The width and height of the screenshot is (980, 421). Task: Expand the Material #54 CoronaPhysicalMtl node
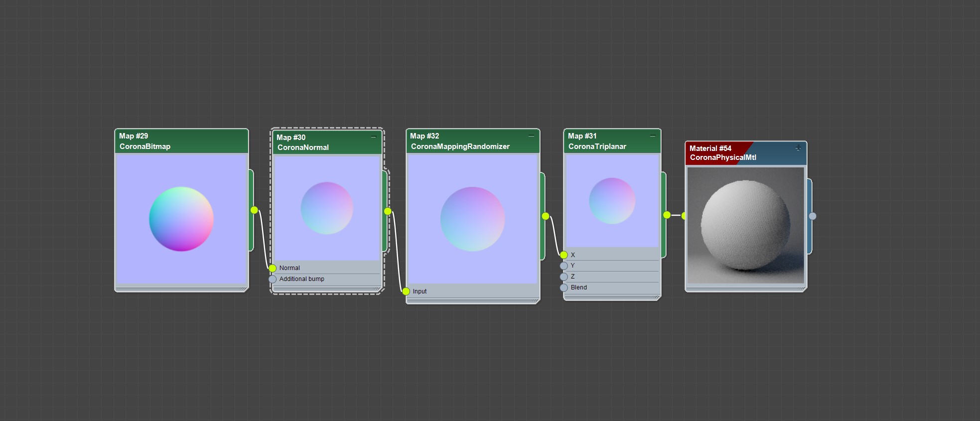click(798, 147)
